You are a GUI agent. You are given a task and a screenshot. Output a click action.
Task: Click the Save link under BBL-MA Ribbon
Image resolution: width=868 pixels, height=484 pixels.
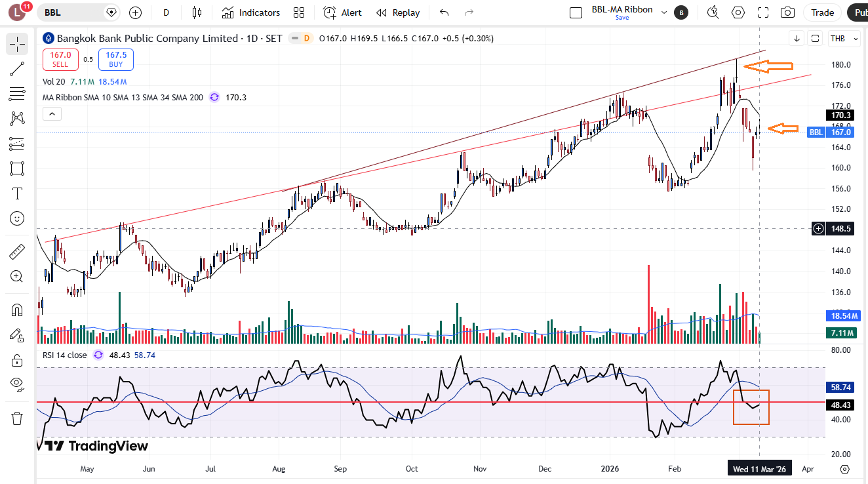point(622,18)
